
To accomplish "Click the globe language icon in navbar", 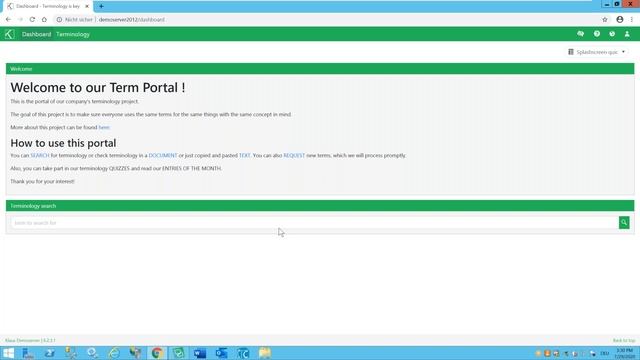I will click(x=612, y=34).
